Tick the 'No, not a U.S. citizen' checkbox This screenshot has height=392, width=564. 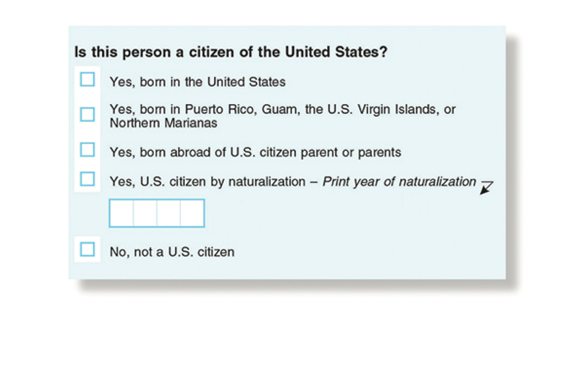87,249
